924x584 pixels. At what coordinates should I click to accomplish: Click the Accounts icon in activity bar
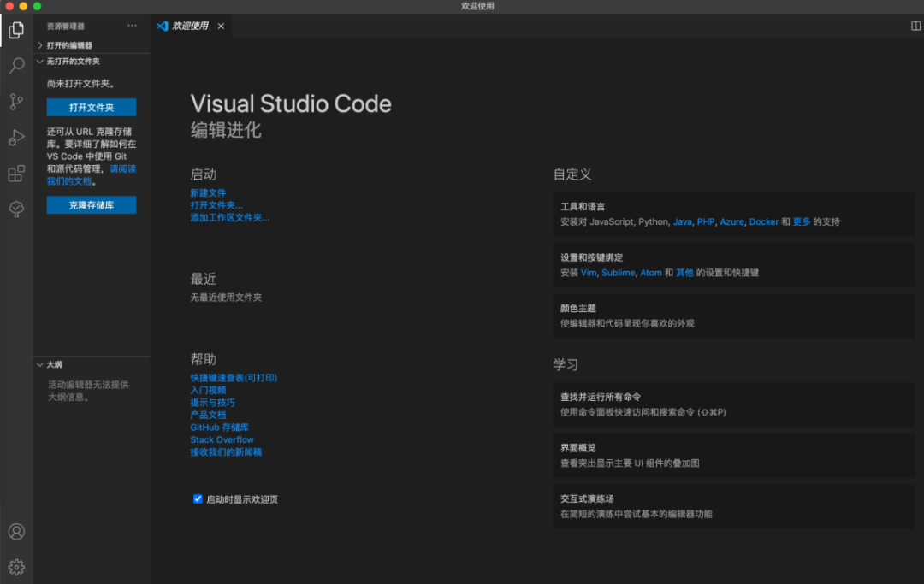pyautogui.click(x=16, y=531)
